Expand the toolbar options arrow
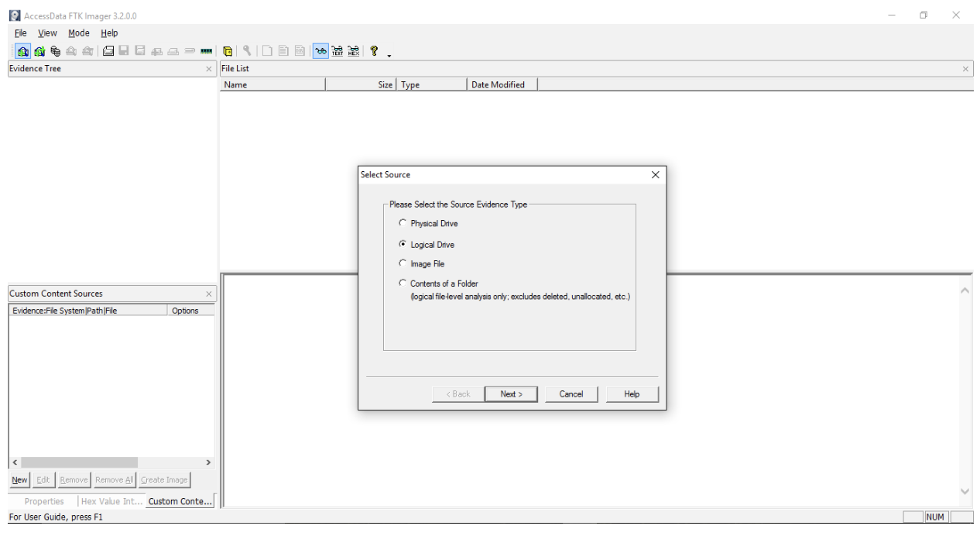The image size is (980, 536). click(x=389, y=54)
